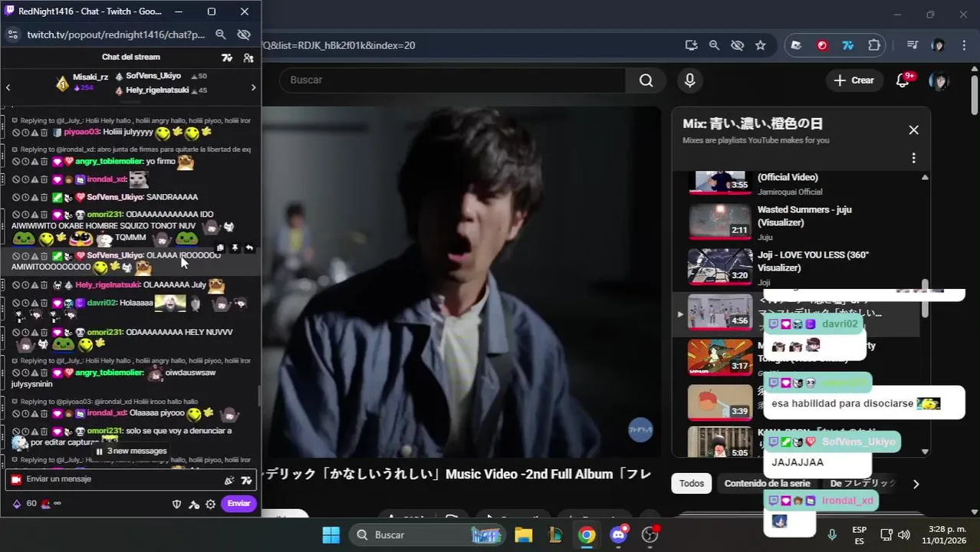Viewport: 980px width, 552px height.
Task: Open chat settings gear icon
Action: pyautogui.click(x=211, y=504)
